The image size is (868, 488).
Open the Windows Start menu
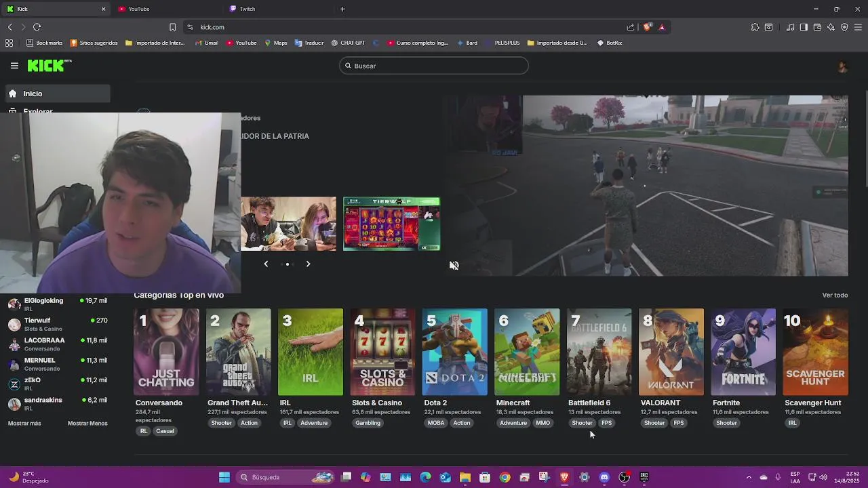click(x=224, y=477)
